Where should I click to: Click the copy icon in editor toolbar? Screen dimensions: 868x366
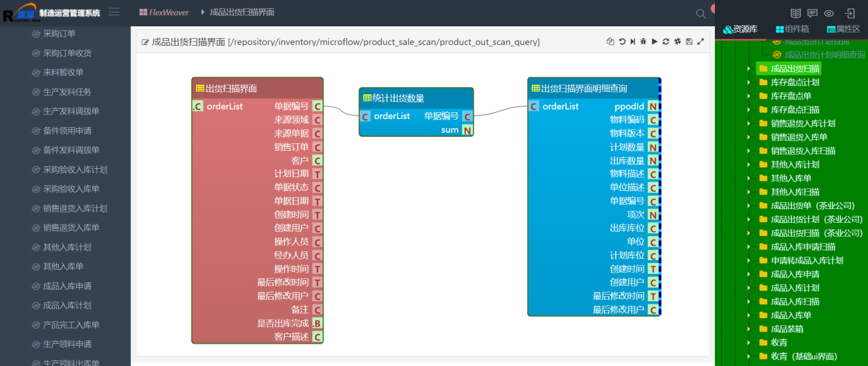(x=610, y=42)
